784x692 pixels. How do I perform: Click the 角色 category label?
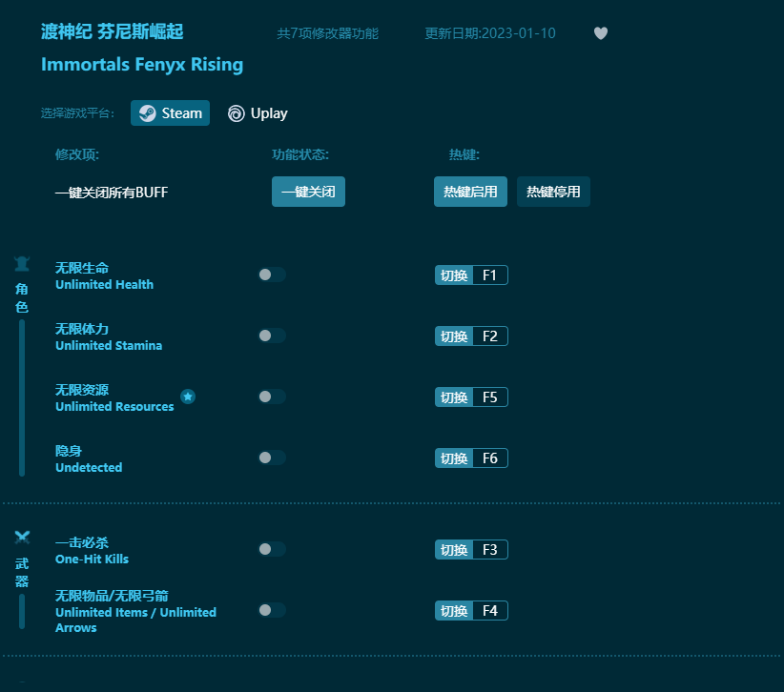point(22,297)
